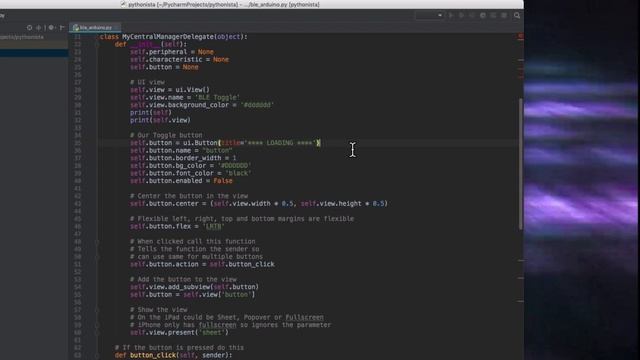The height and width of the screenshot is (360, 640).
Task: Click the line 'self.view = ui.View()'
Action: coord(170,90)
